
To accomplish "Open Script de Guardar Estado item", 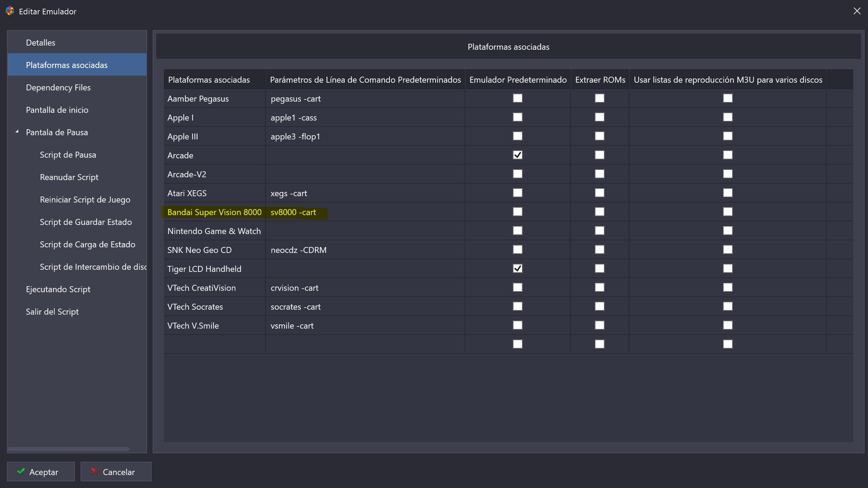I will pyautogui.click(x=86, y=222).
